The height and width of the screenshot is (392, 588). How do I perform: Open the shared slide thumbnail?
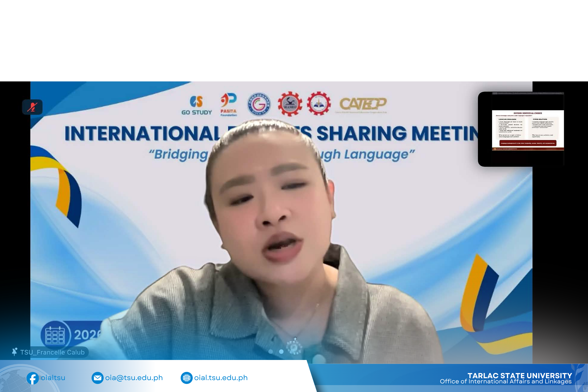point(521,129)
